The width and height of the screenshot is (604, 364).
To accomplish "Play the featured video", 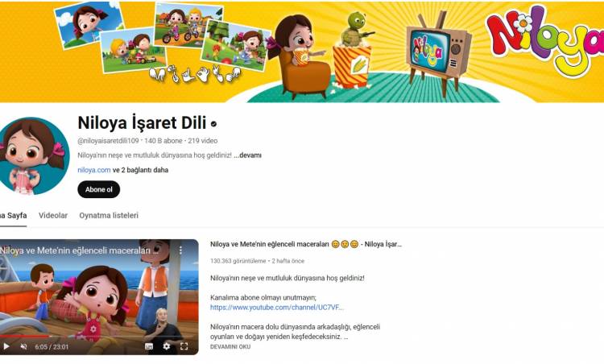I will point(6,346).
